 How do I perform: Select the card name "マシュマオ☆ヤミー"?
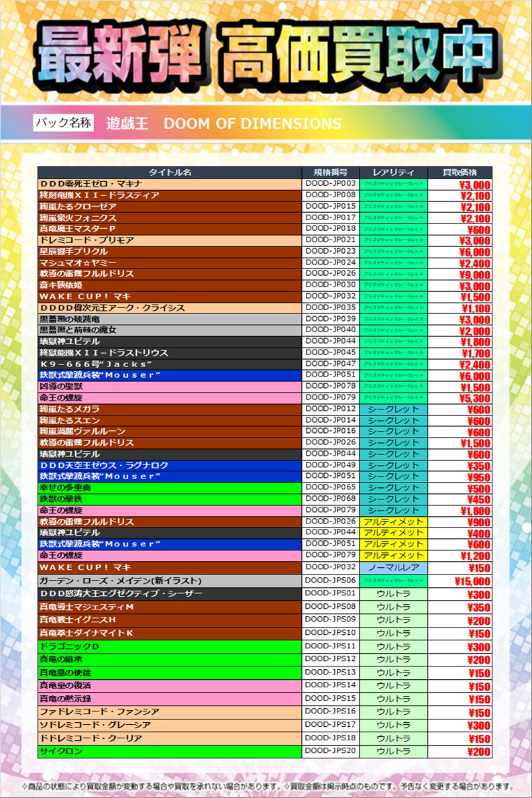pyautogui.click(x=78, y=262)
